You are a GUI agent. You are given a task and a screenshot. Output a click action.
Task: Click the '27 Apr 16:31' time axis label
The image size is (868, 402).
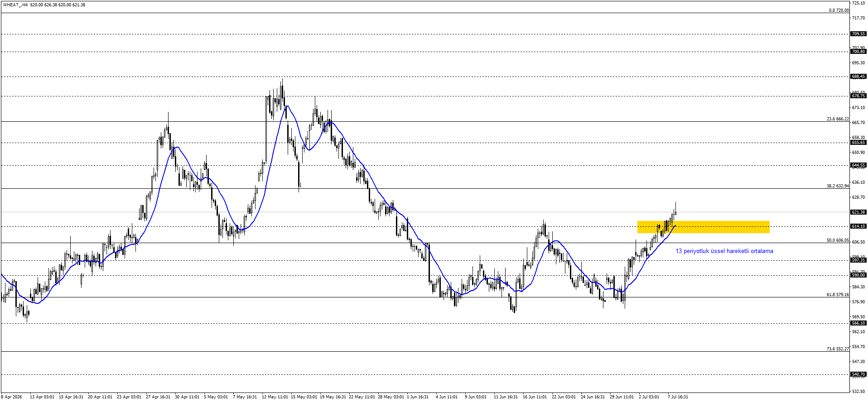(158, 397)
